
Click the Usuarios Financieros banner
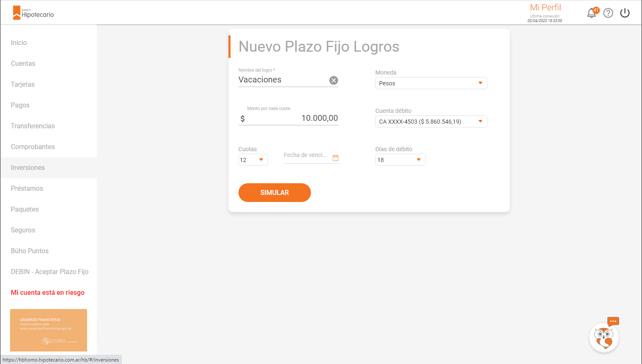pos(48,330)
